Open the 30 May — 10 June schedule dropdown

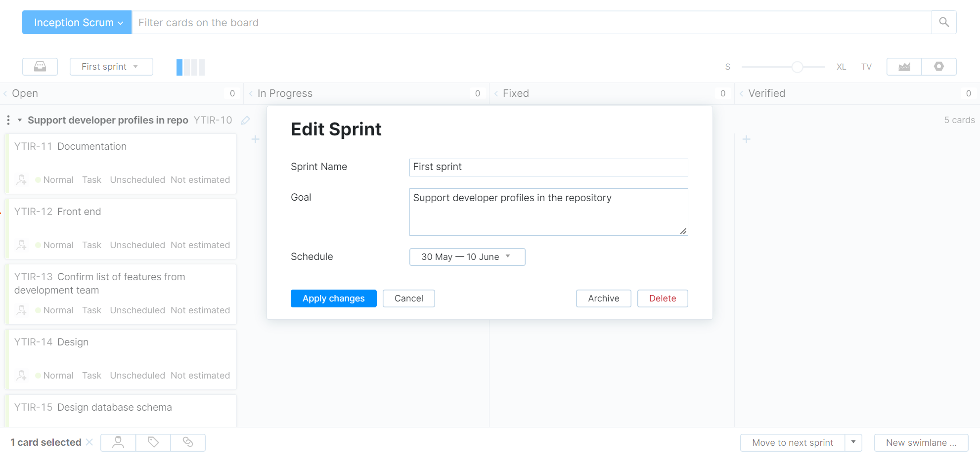pyautogui.click(x=467, y=256)
